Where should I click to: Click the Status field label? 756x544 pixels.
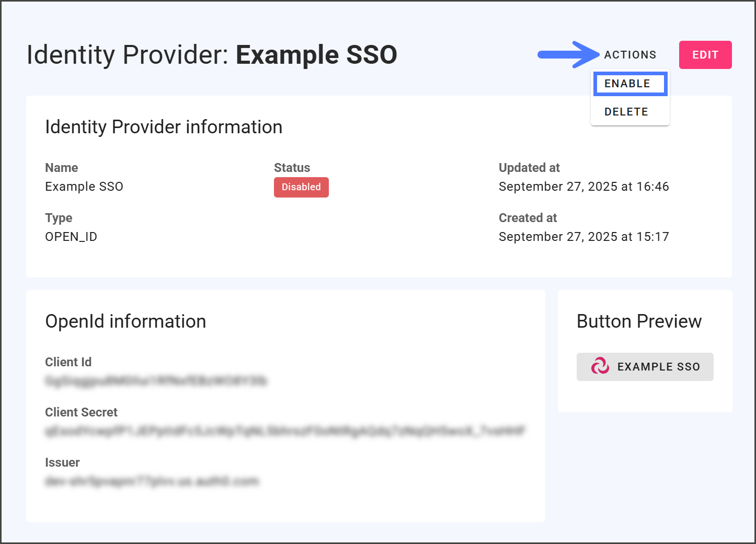pos(292,168)
